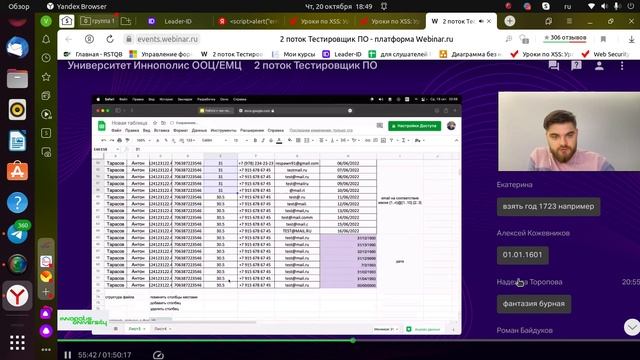Open the Alice assistant icon in sidebar
This screenshot has height=360, width=640.
pos(46,331)
